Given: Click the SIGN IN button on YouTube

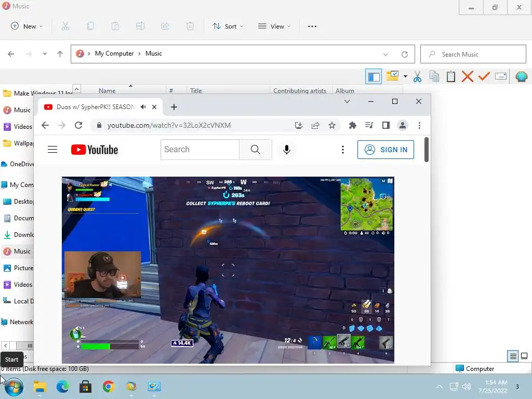Looking at the screenshot, I should 385,149.
